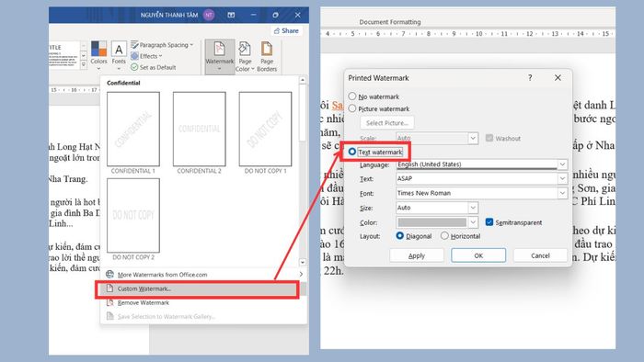Click the watermark gallery scroll-down arrow

click(x=303, y=262)
